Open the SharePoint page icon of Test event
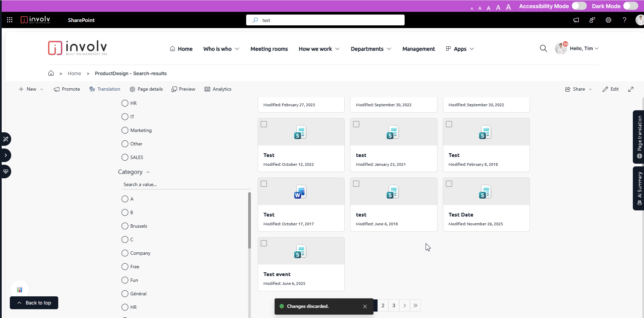 300,251
